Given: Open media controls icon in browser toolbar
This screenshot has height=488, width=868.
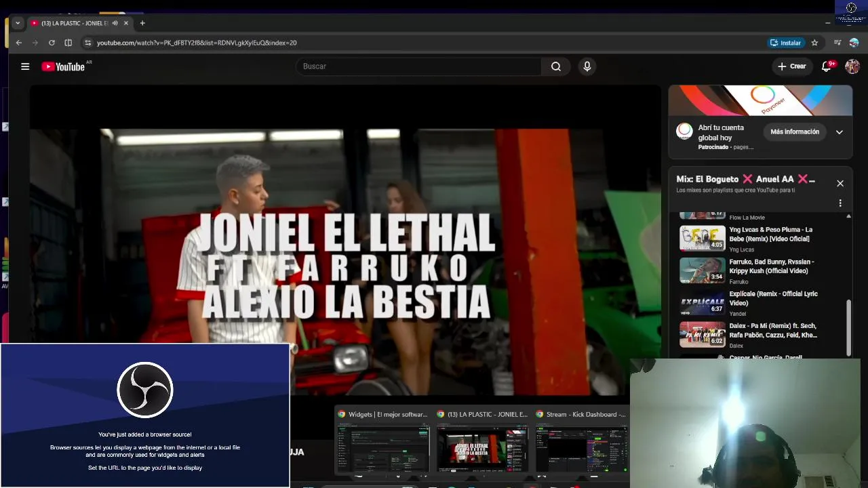Looking at the screenshot, I should [x=837, y=43].
